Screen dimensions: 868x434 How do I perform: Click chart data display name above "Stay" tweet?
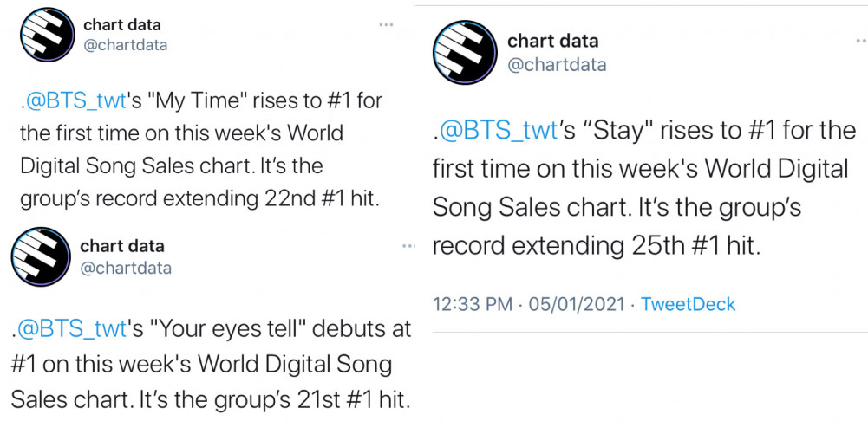point(552,41)
